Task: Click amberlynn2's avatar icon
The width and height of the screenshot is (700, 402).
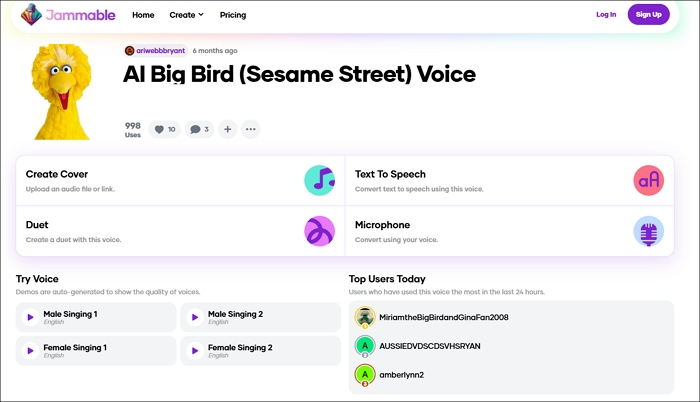Action: pyautogui.click(x=365, y=375)
